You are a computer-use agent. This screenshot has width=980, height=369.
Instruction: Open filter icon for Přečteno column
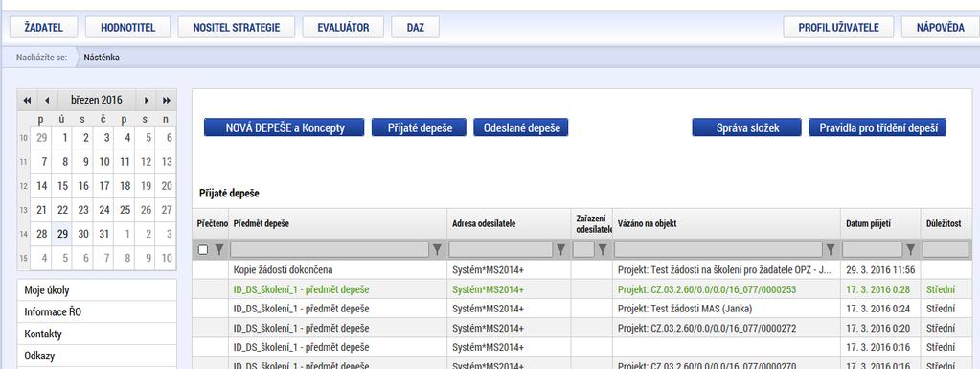(219, 250)
